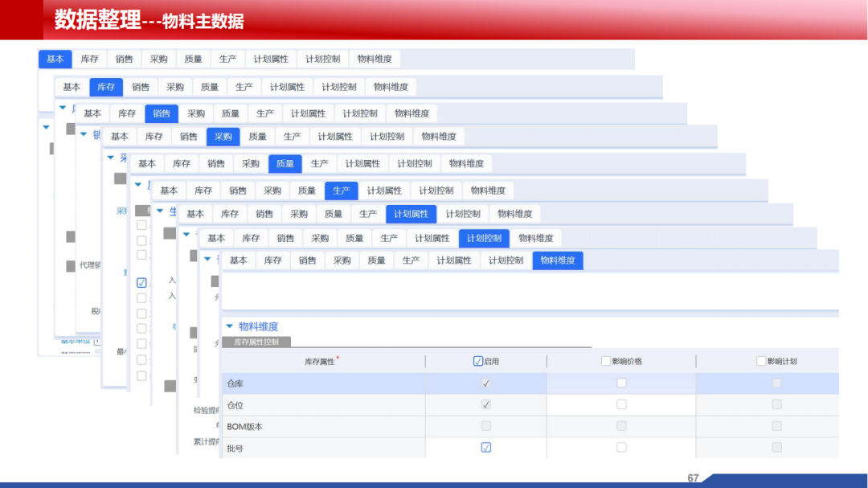The image size is (868, 488).
Task: Open the 库存属性控制 sub-tab
Action: click(x=256, y=342)
